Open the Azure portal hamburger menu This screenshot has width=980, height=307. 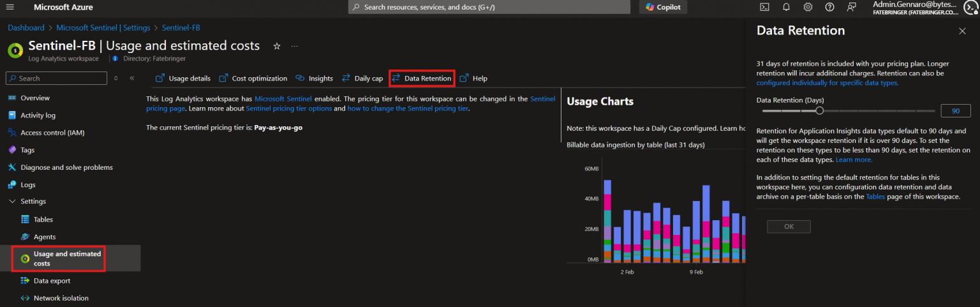click(x=10, y=7)
